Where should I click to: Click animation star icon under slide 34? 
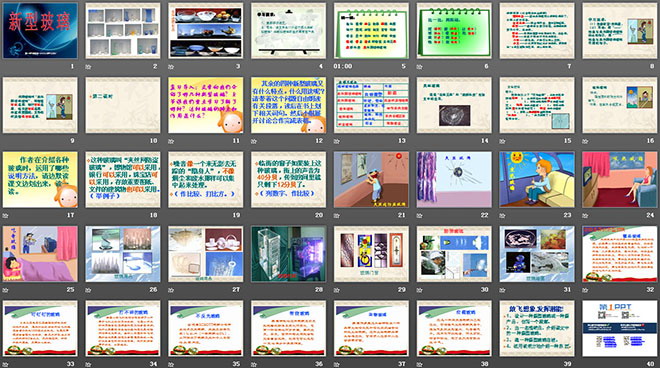(x=88, y=364)
